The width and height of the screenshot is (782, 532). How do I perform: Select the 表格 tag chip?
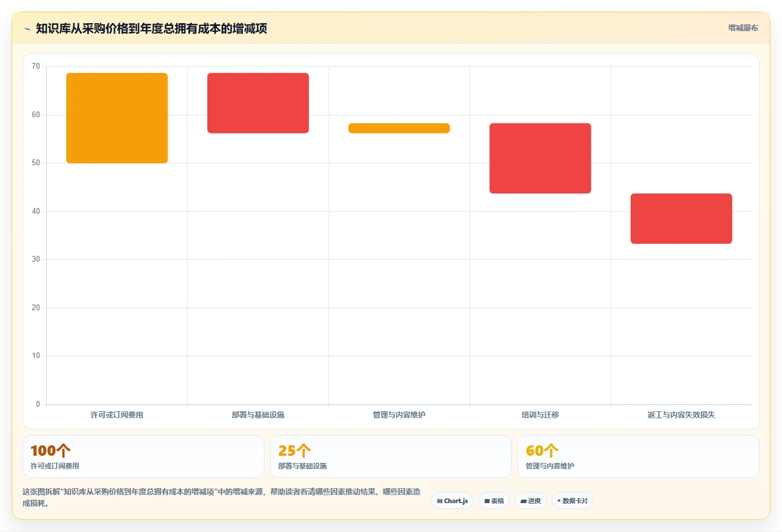click(x=494, y=501)
